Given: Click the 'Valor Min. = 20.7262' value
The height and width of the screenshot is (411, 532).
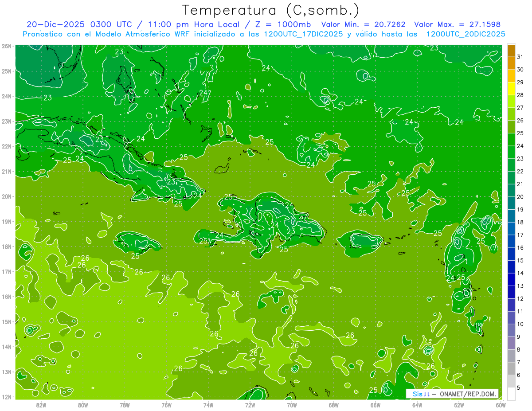Looking at the screenshot, I should click(x=363, y=24).
